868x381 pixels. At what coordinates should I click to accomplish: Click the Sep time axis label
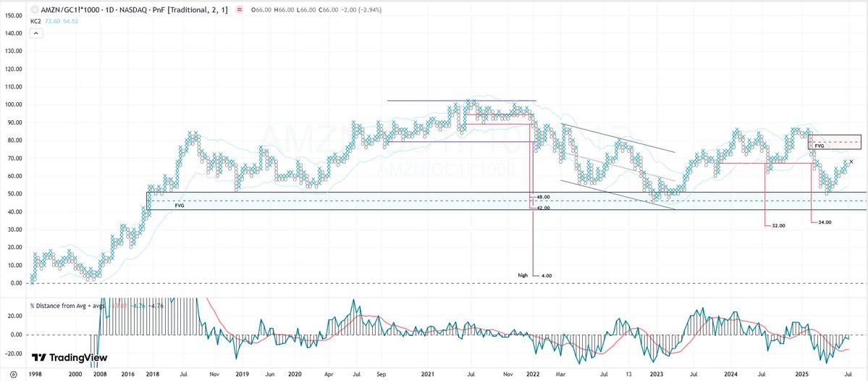pyautogui.click(x=381, y=374)
